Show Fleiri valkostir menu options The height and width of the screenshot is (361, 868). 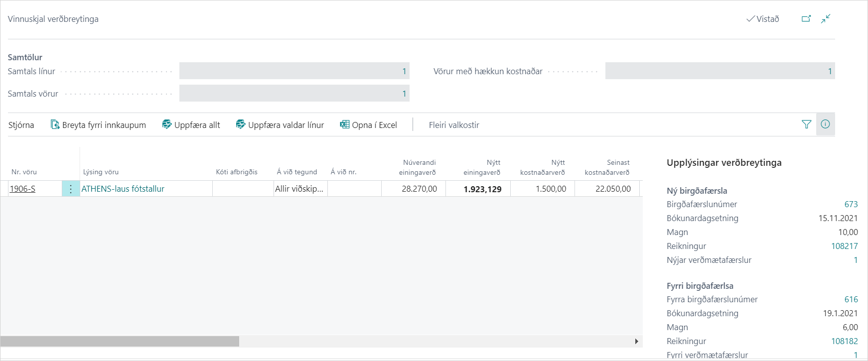[453, 125]
